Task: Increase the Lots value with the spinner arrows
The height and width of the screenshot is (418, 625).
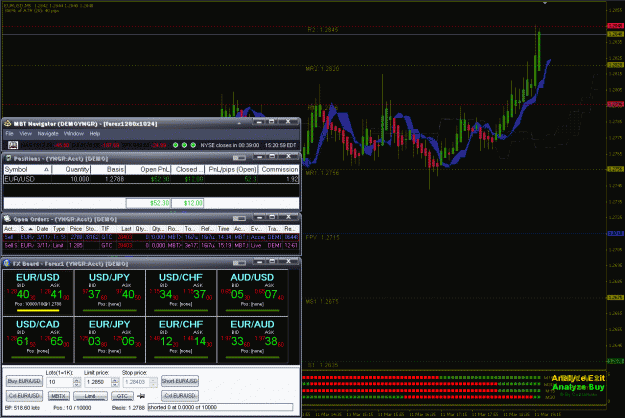Action: pyautogui.click(x=77, y=380)
